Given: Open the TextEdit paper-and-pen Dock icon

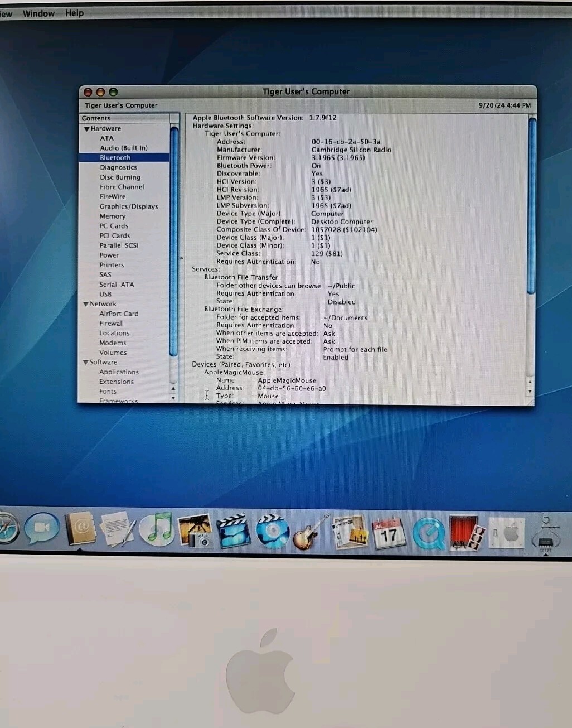Looking at the screenshot, I should pyautogui.click(x=118, y=529).
